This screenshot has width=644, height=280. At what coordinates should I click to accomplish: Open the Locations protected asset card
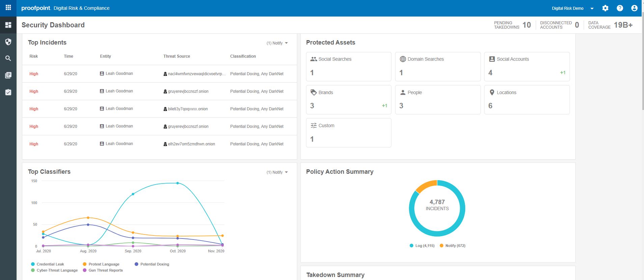coord(527,100)
